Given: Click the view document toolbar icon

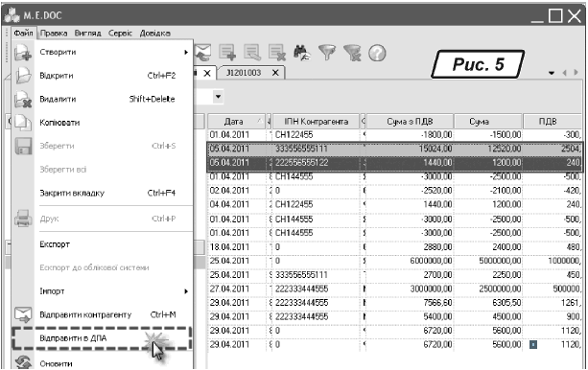Looking at the screenshot, I should point(252,53).
